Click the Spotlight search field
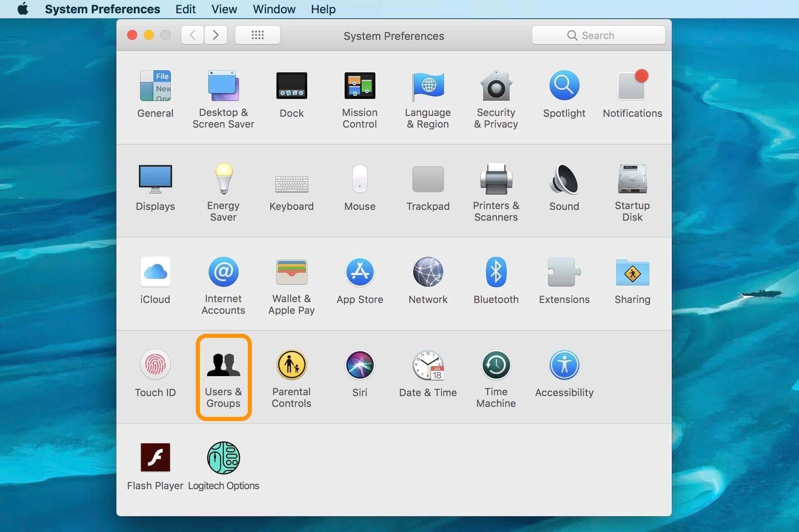This screenshot has width=799, height=532. point(599,35)
